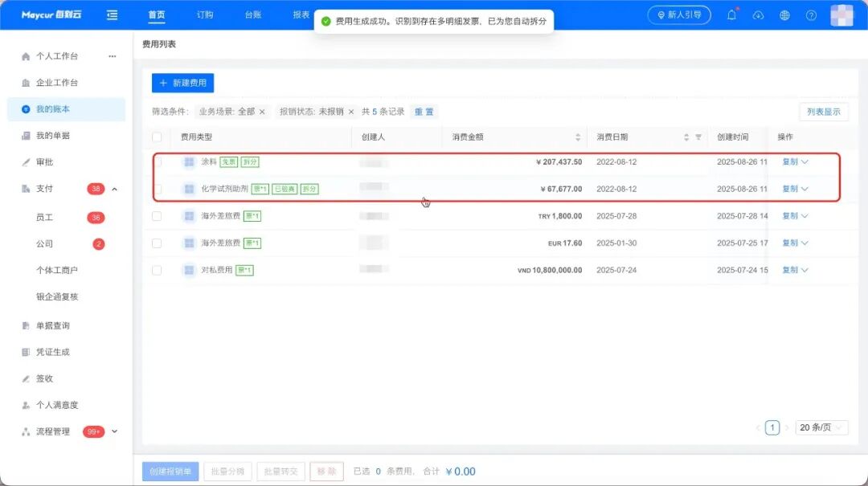Click the 重置 filter link
This screenshot has height=486, width=868.
[424, 112]
